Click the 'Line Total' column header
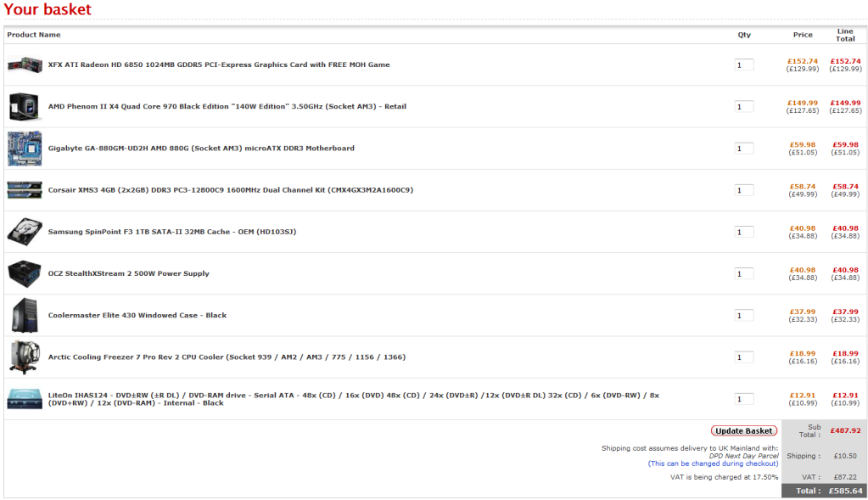Screen dimensions: 868x500 (845, 35)
